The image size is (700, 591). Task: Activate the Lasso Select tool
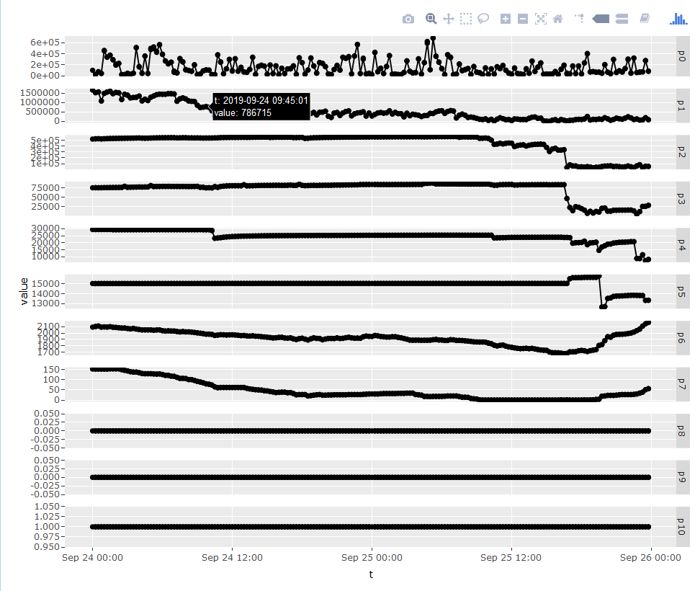coord(483,19)
